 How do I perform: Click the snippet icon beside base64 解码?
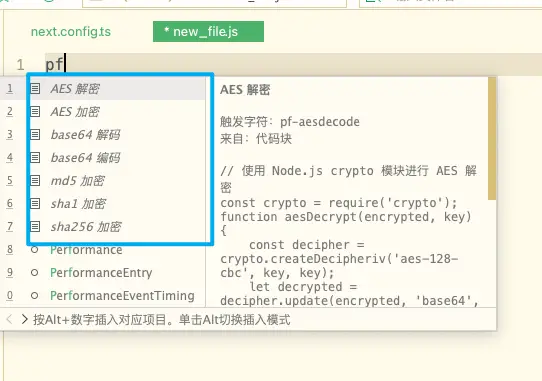[x=35, y=134]
